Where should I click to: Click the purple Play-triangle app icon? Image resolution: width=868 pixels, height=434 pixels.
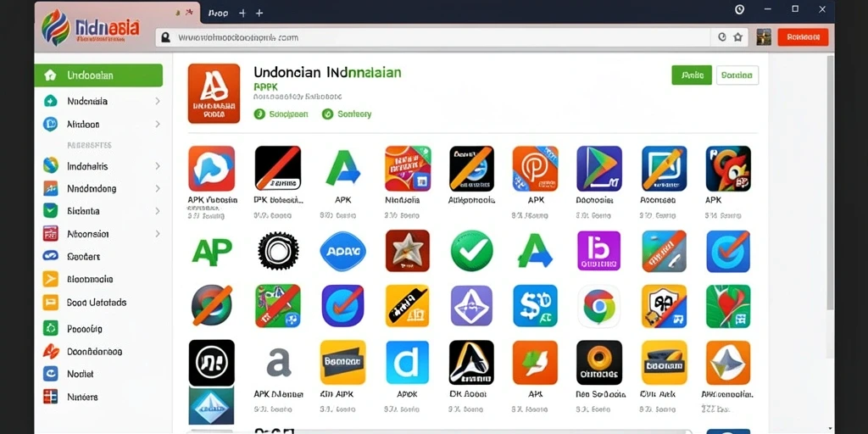pyautogui.click(x=599, y=169)
